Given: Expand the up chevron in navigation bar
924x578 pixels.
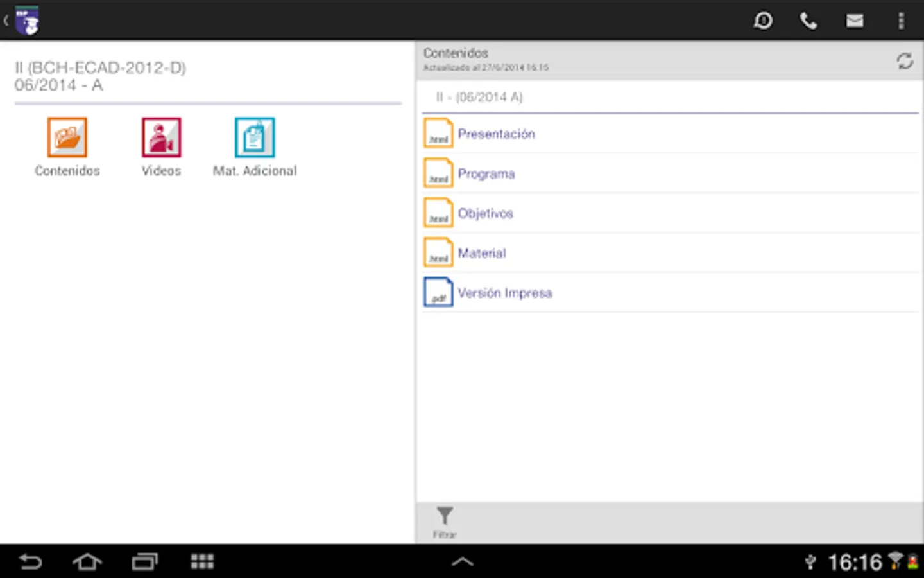Looking at the screenshot, I should tap(462, 562).
